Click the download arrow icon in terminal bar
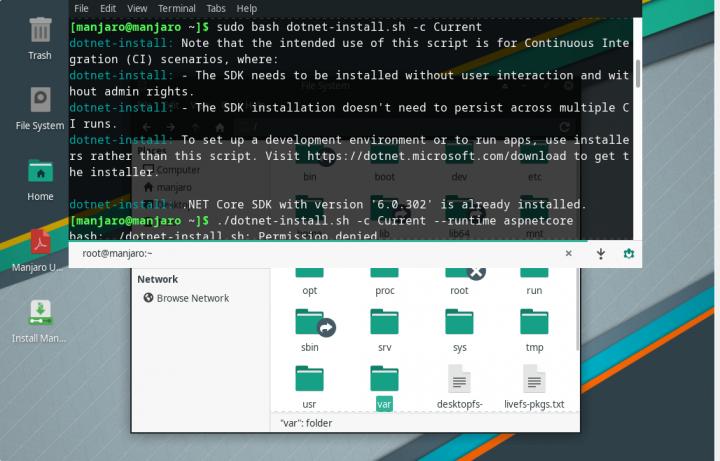This screenshot has height=461, width=720. point(601,253)
